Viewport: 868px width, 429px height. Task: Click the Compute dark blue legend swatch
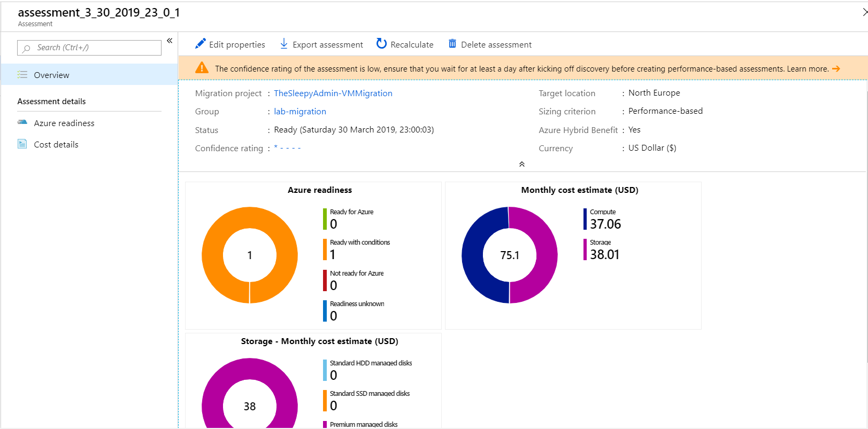click(585, 219)
